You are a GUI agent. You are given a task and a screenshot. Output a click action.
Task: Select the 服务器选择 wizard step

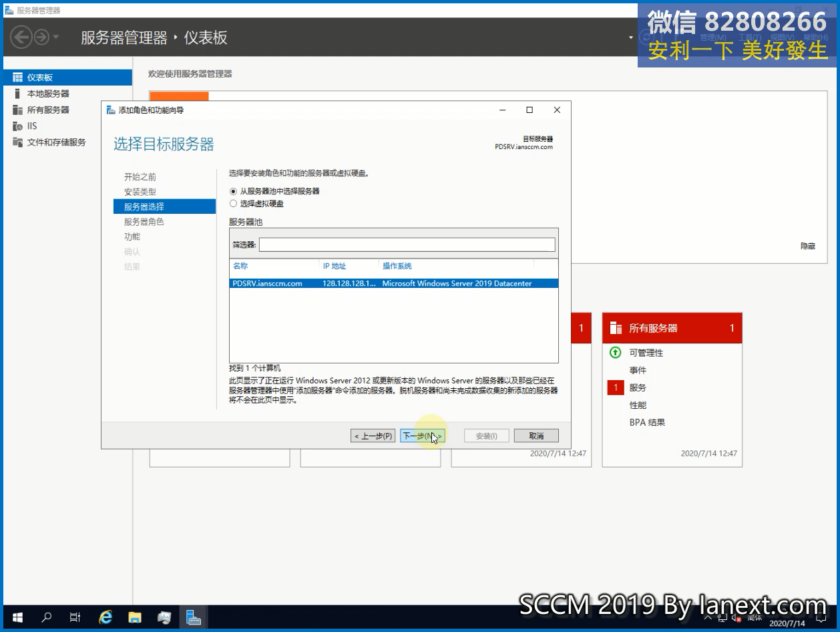coord(165,206)
